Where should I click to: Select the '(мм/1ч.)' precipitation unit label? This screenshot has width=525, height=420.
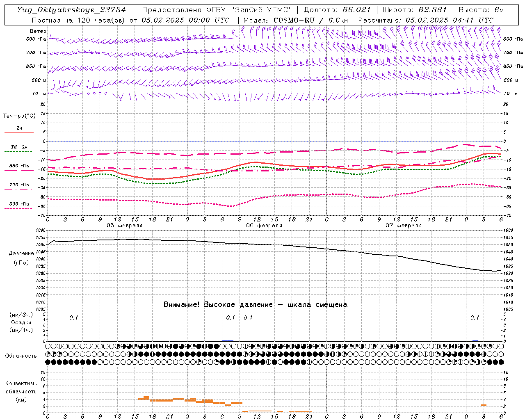21,330
